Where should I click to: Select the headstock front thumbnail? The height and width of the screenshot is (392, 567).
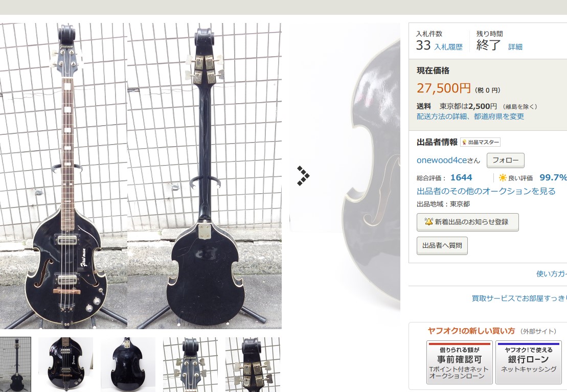[190, 364]
